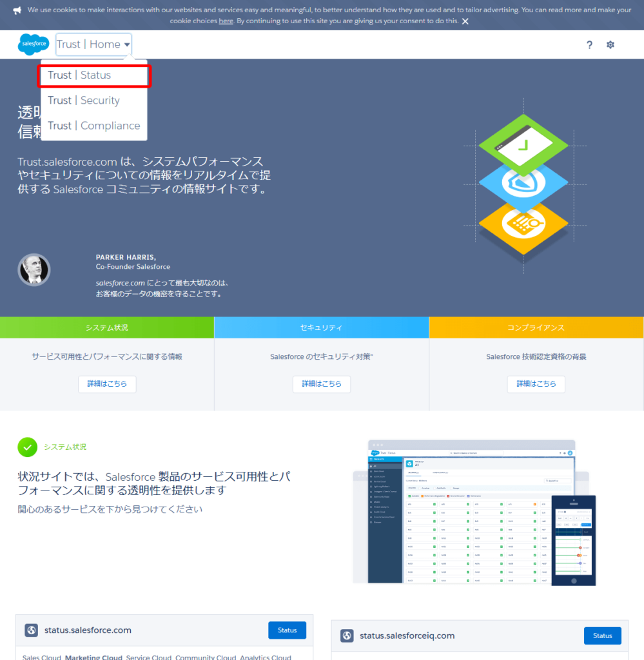Select Trust | Security from the menu

tap(94, 101)
